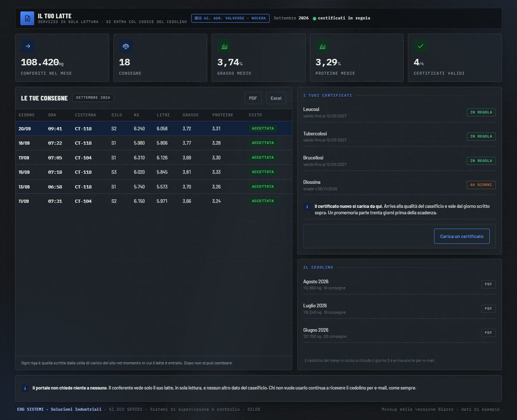Click the 108.420 kg value
Viewport: 517px width, 420px height.
(x=42, y=62)
